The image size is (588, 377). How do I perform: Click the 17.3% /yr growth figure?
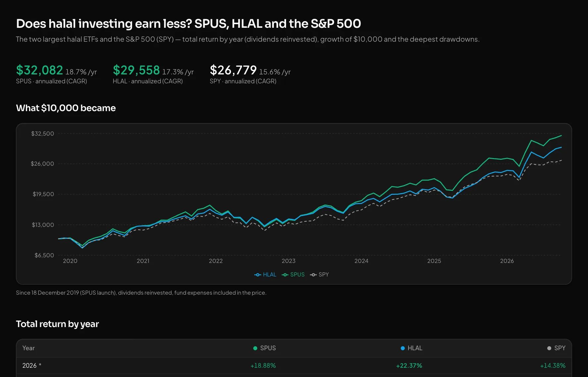coord(178,72)
